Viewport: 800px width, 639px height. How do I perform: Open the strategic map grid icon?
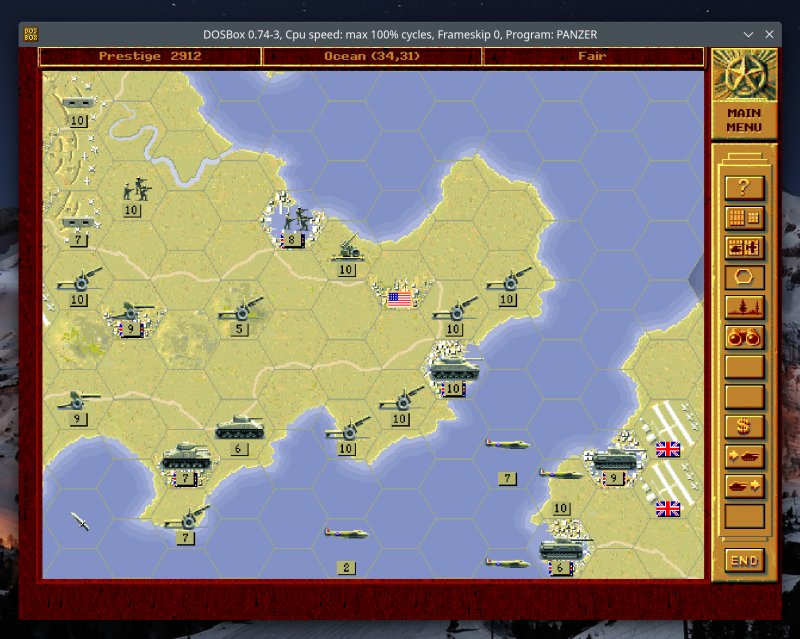pos(744,217)
